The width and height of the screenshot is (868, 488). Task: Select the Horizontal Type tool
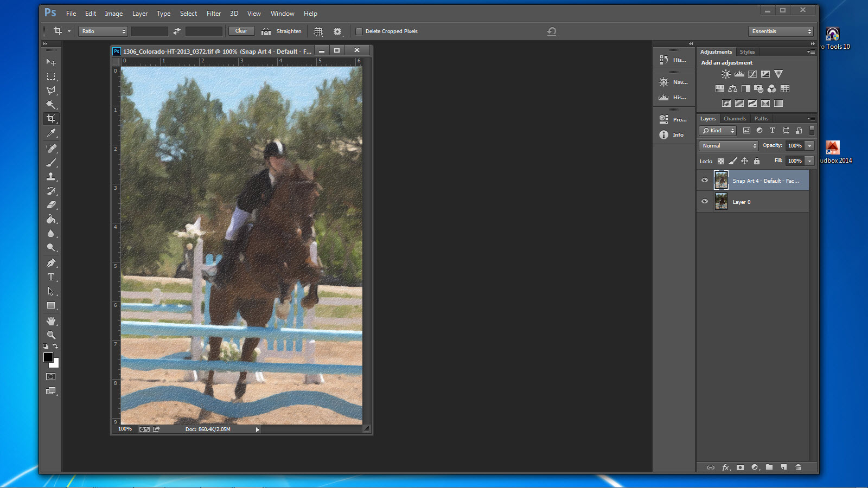click(51, 277)
